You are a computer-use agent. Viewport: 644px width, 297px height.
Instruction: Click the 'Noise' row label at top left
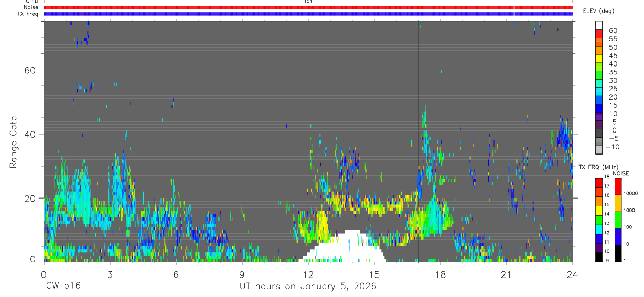[x=30, y=7]
